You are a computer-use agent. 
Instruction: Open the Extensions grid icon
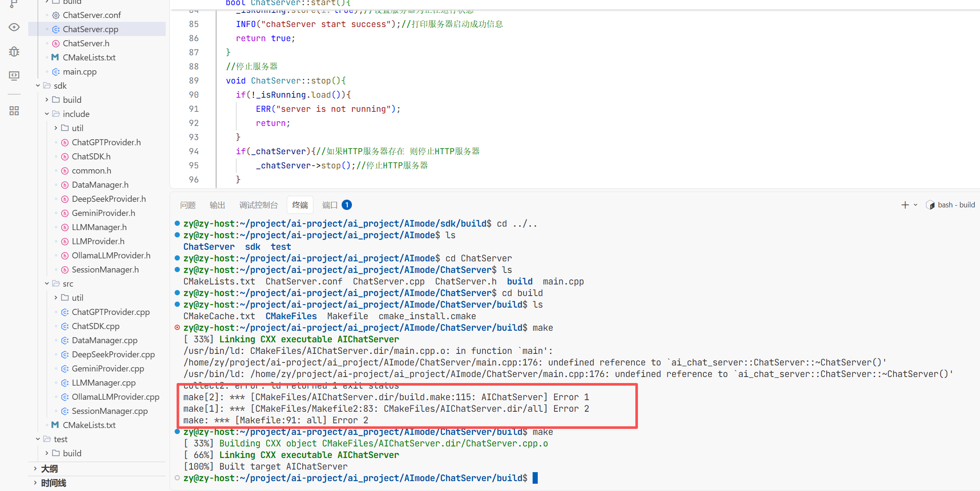click(14, 111)
